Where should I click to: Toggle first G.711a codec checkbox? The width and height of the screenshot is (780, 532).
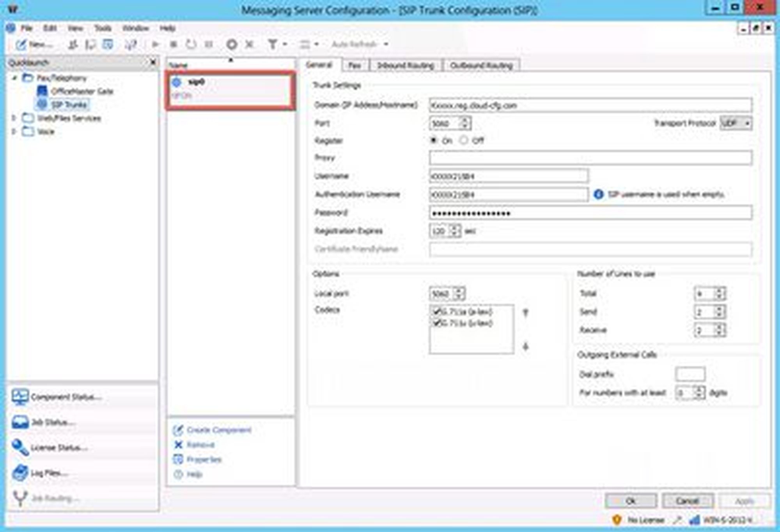pyautogui.click(x=436, y=311)
